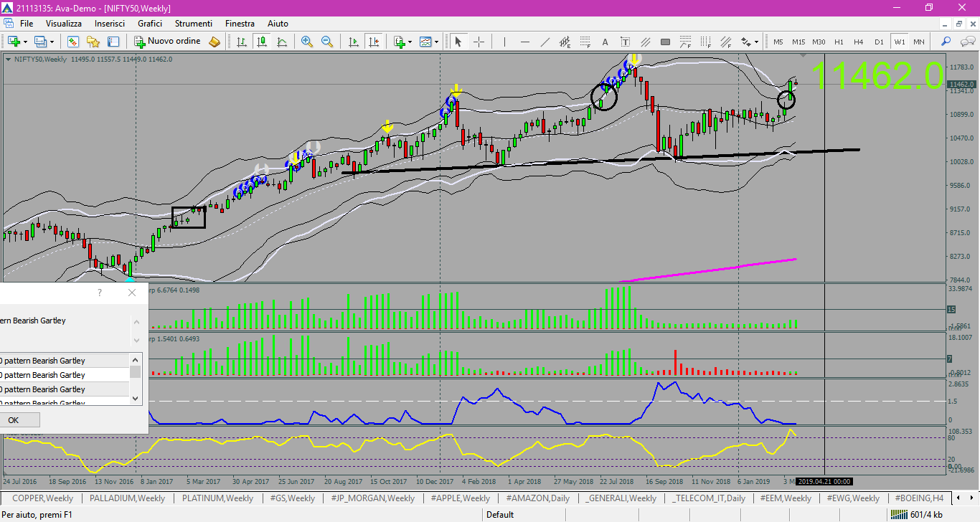
Task: Switch to D1 timeframe
Action: coord(879,42)
